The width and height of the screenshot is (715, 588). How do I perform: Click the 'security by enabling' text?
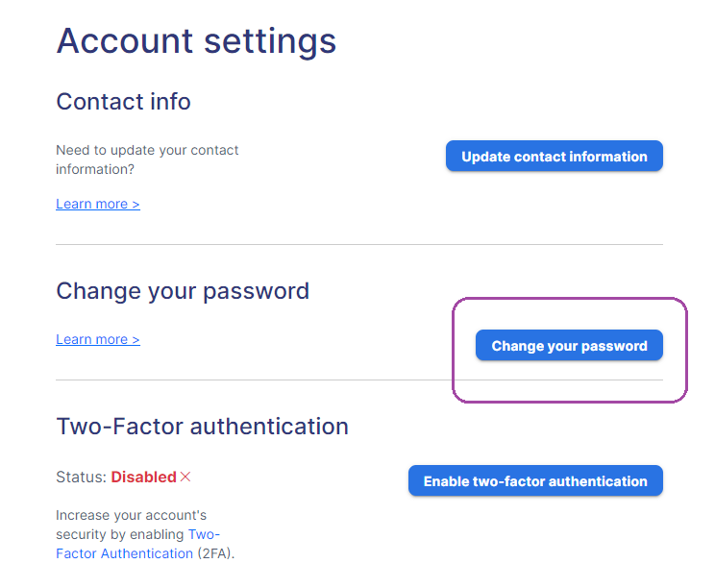(x=120, y=534)
